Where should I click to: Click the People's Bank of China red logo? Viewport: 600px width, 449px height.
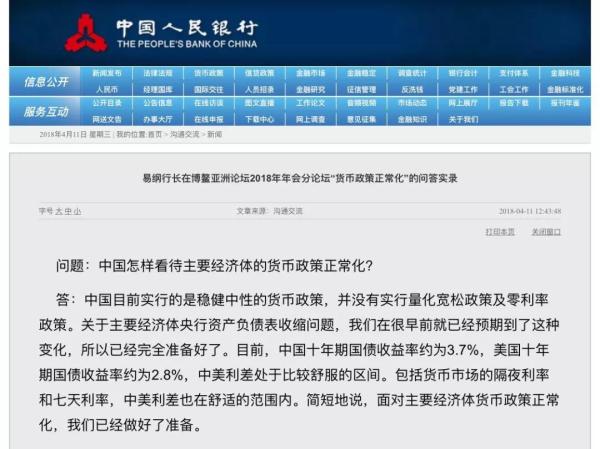(x=86, y=33)
